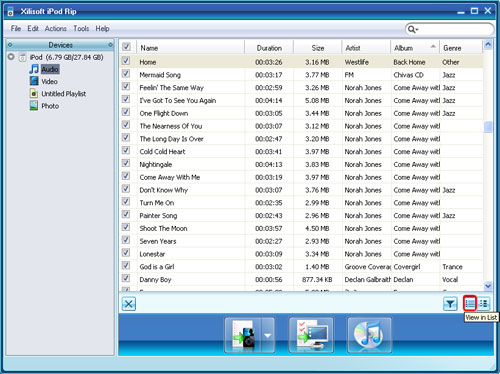Image resolution: width=500 pixels, height=374 pixels.
Task: Sort by the Duration column header
Action: (x=269, y=48)
